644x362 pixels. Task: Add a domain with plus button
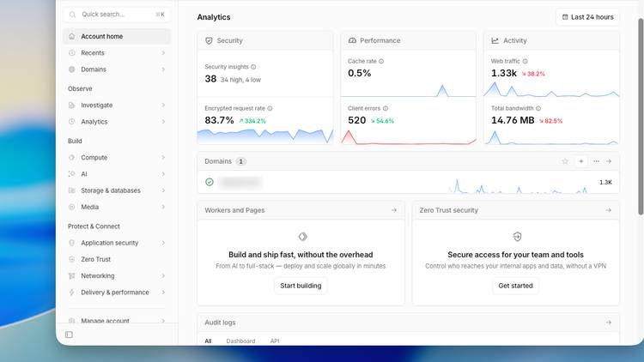(x=580, y=161)
